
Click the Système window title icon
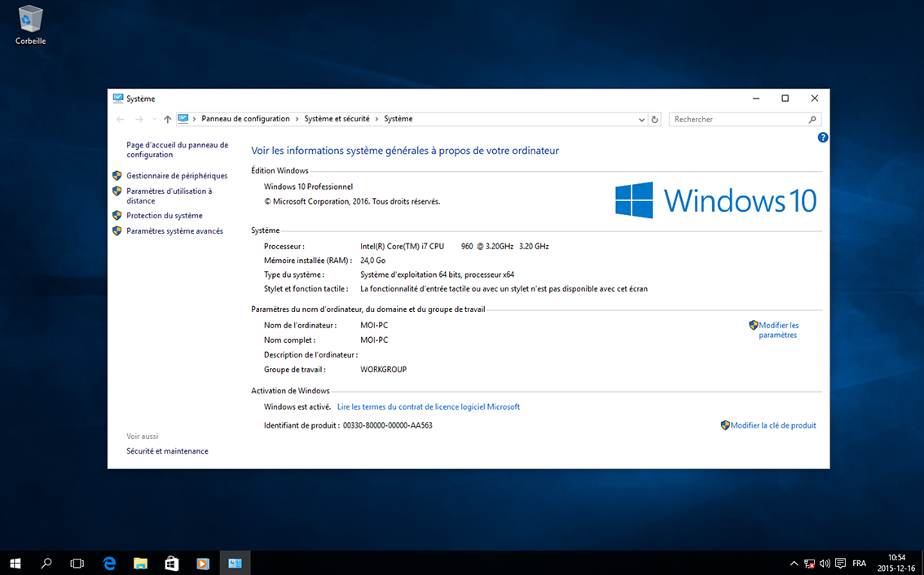(118, 99)
